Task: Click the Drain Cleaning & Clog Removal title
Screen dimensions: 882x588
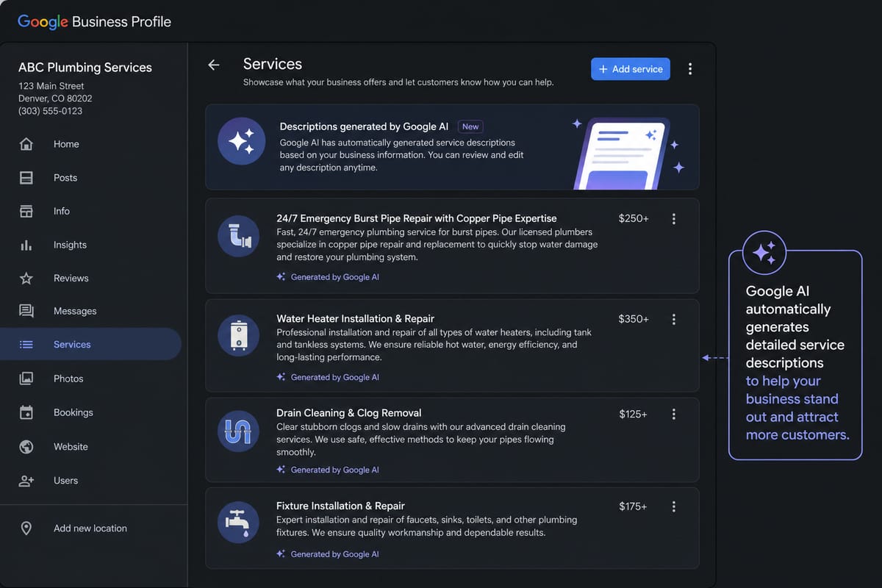Action: [x=348, y=413]
